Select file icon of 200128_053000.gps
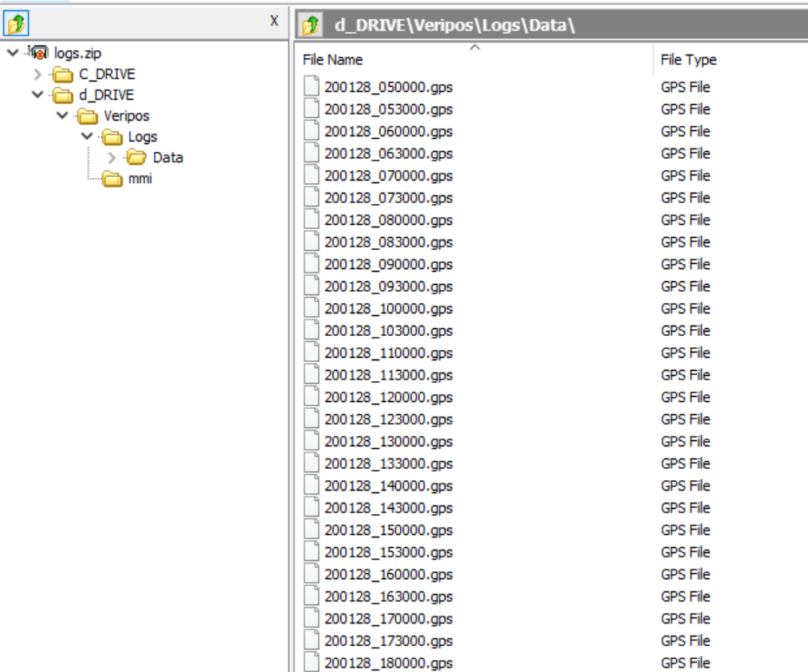Screen dimensions: 808x672 pos(312,109)
